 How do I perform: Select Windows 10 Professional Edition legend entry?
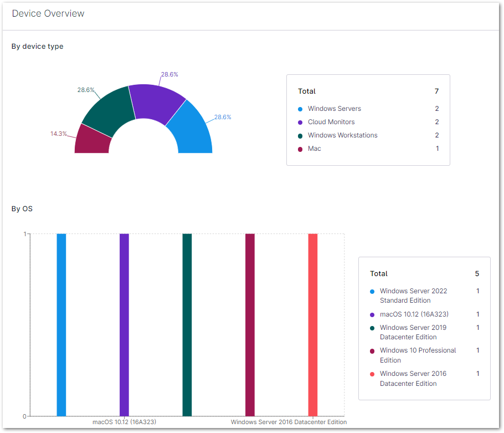click(x=418, y=355)
